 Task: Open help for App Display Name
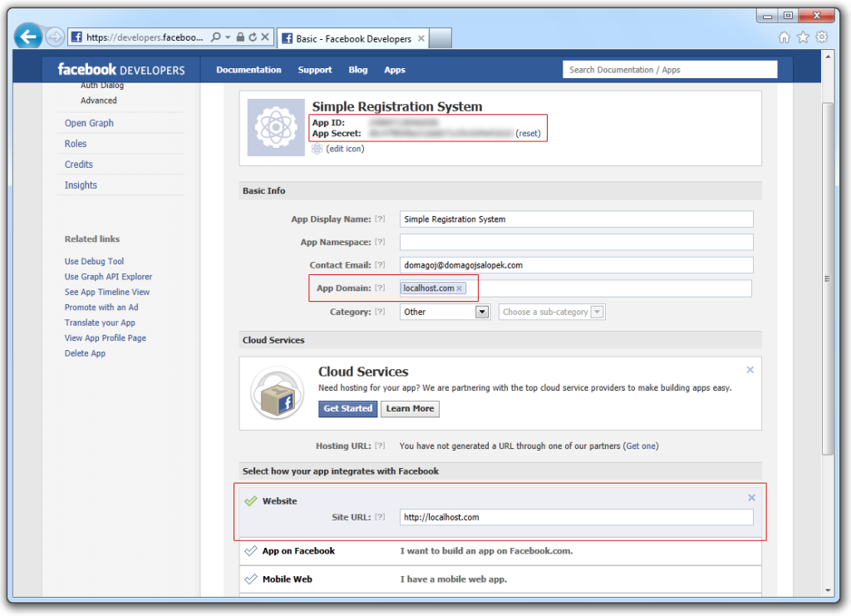[380, 219]
